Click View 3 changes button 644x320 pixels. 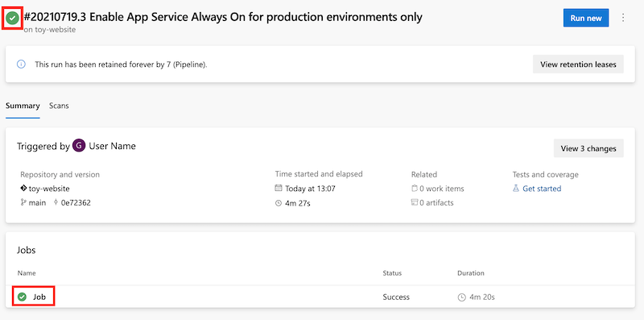(588, 148)
